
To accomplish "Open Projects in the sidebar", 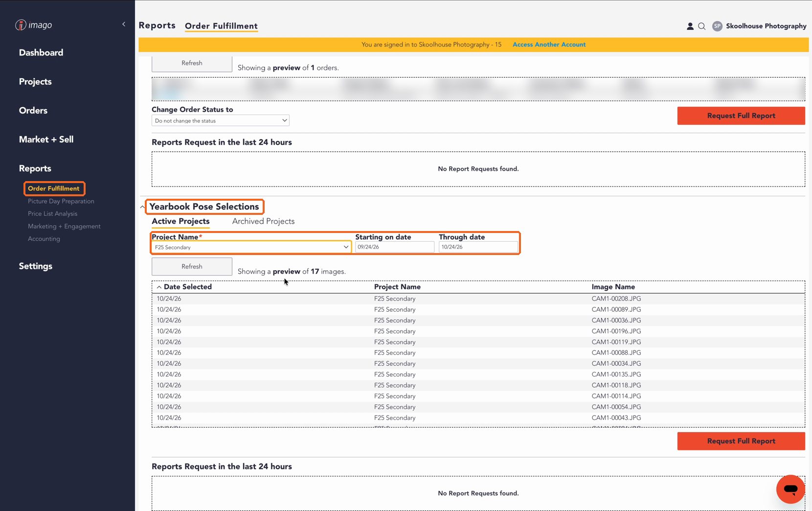I will (x=35, y=82).
